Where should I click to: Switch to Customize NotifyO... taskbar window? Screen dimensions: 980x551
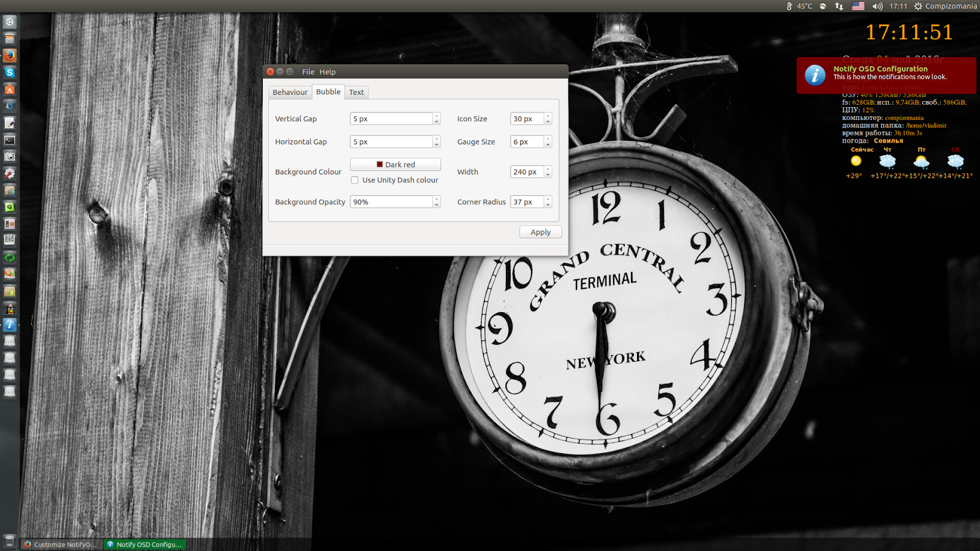(x=61, y=544)
